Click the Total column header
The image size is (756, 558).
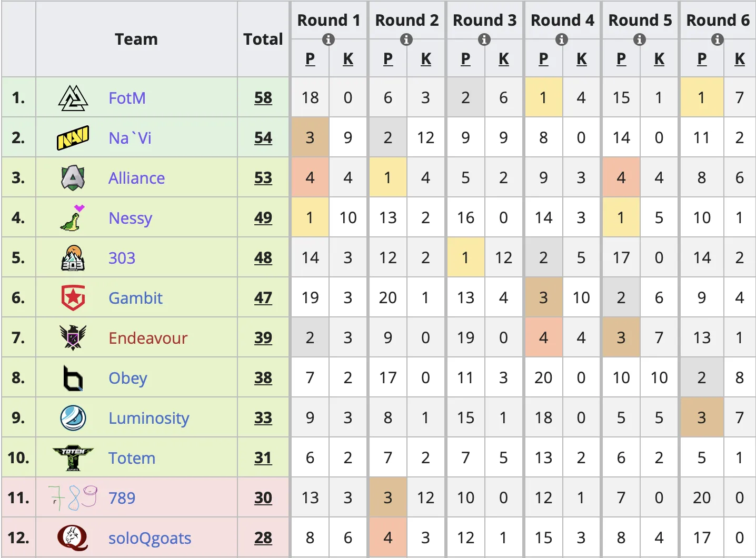[263, 39]
